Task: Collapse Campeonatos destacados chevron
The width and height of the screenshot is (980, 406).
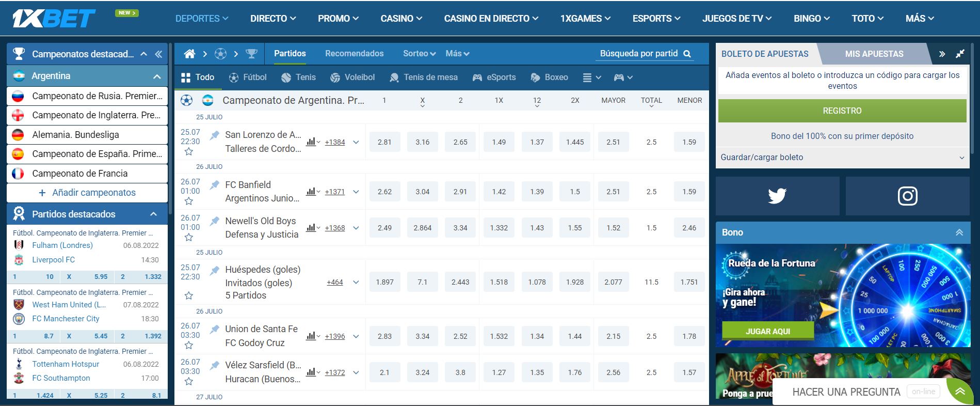Action: [x=144, y=54]
